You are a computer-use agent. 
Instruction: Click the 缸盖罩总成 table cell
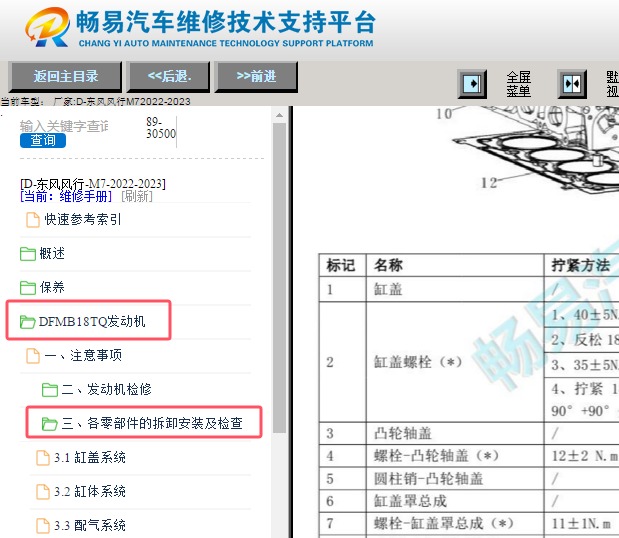coord(455,501)
